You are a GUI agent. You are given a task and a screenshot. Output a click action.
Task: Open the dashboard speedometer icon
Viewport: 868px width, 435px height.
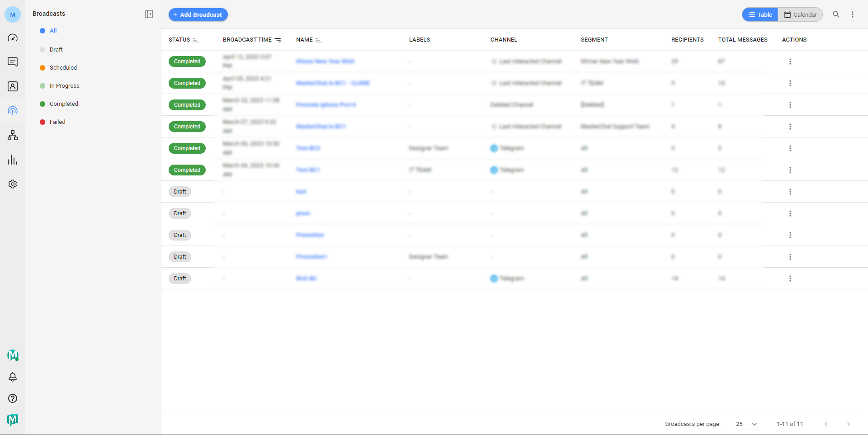13,38
